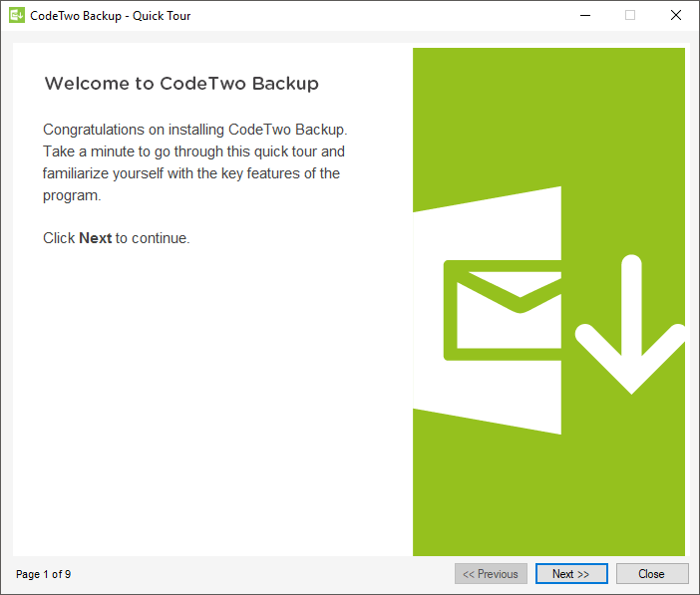700x595 pixels.
Task: Click the "Congratulations on installing CodeTwo Backup." line
Action: pyautogui.click(x=195, y=130)
